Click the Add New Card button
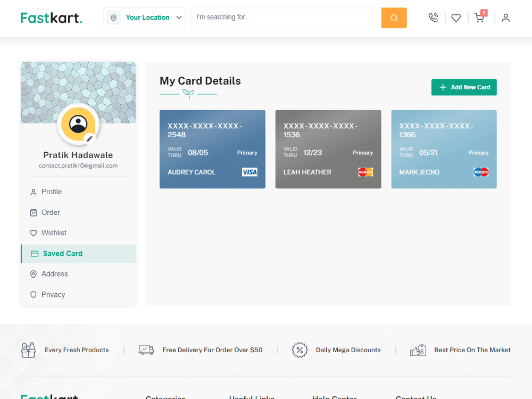 pyautogui.click(x=464, y=87)
